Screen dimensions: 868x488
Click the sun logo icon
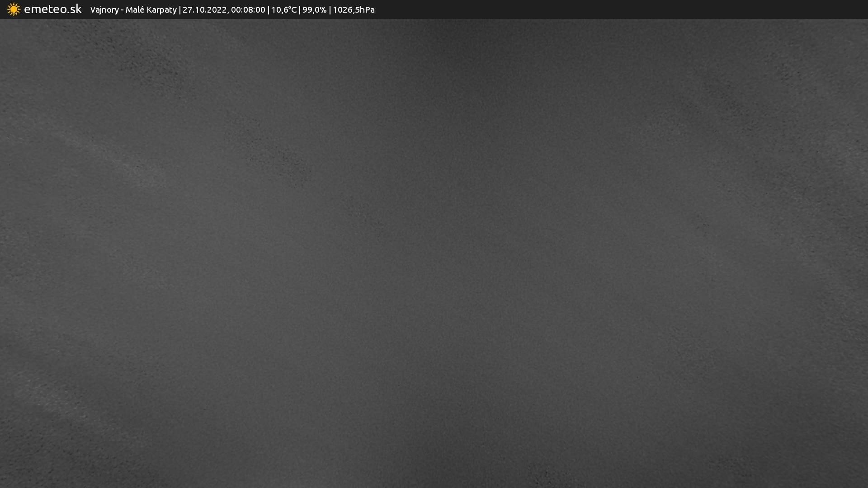[x=14, y=9]
